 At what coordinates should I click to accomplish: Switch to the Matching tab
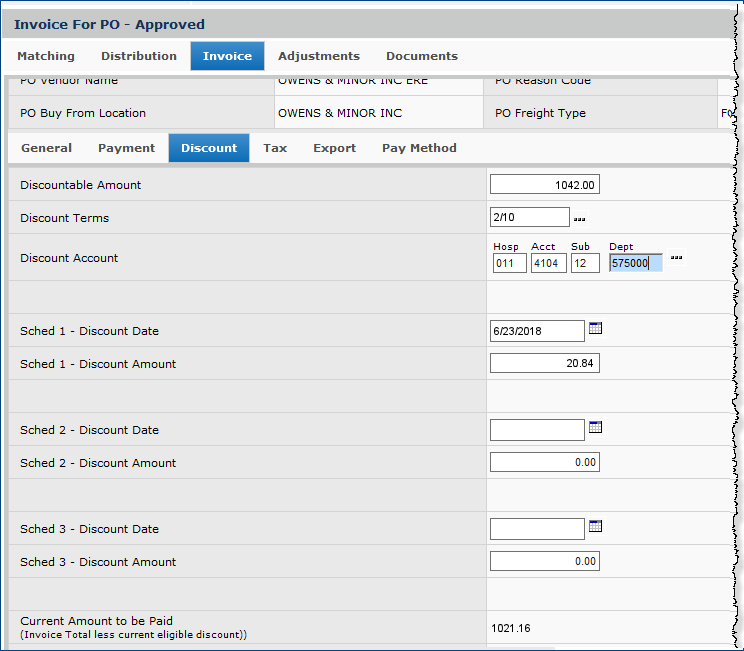[x=46, y=56]
